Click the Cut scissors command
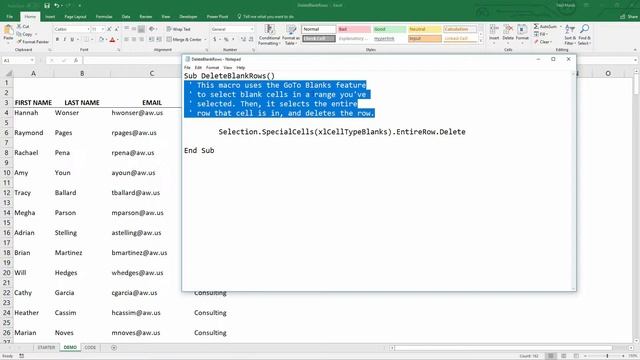 [23, 27]
